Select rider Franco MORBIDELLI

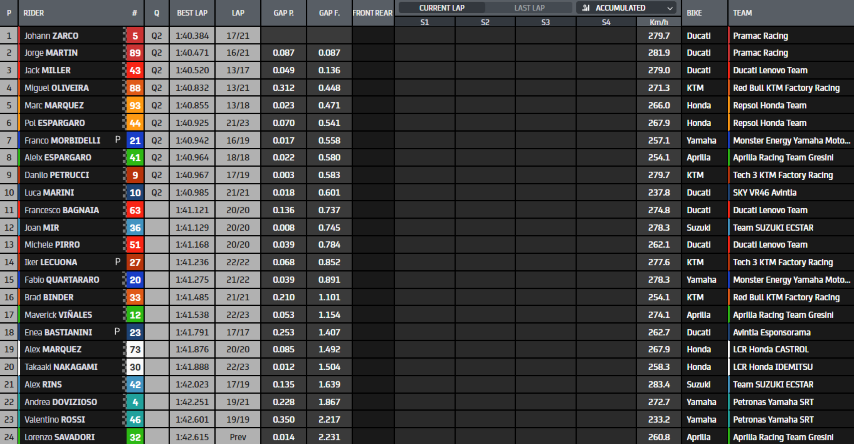(62, 141)
